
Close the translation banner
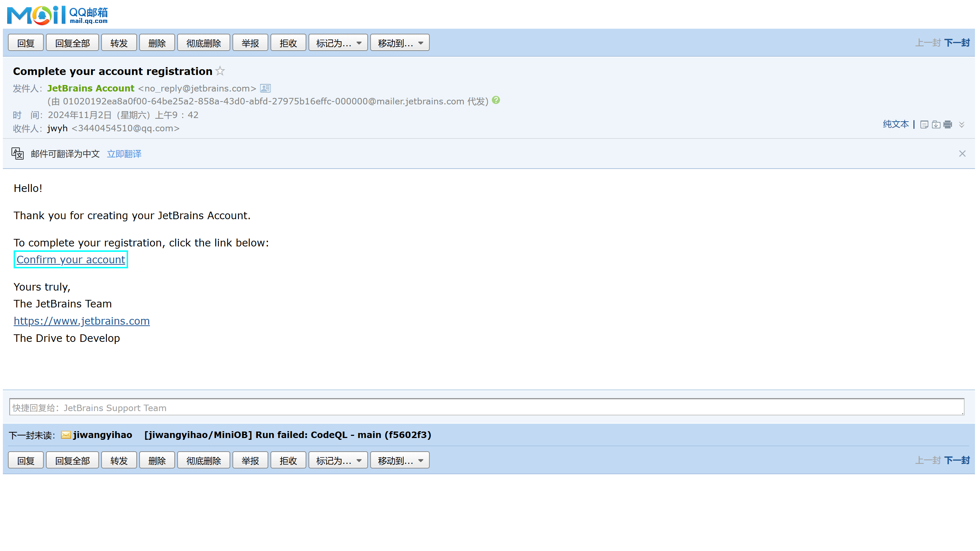point(962,154)
